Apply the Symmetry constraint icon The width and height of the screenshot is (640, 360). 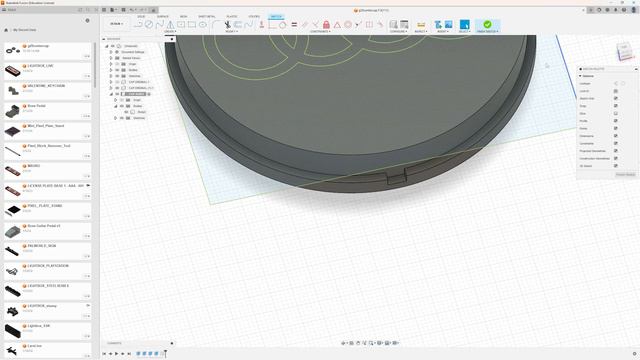(x=369, y=25)
